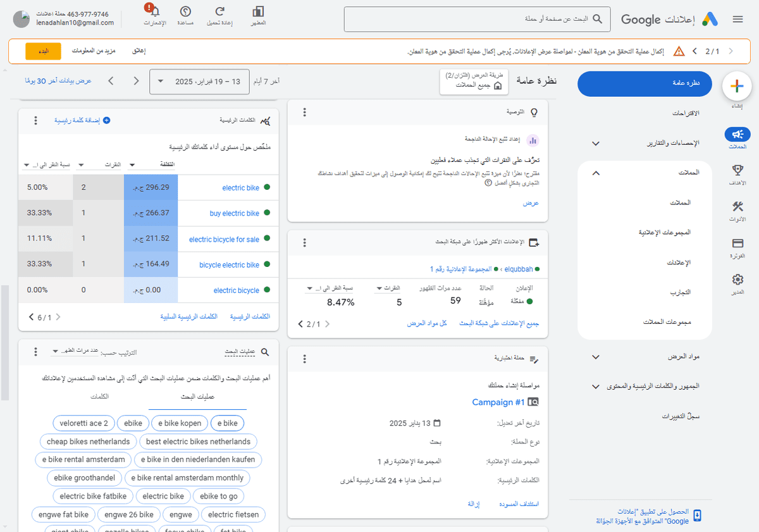Open the 13–19 فبراير 2025 date dropdown
The width and height of the screenshot is (759, 532).
[199, 82]
